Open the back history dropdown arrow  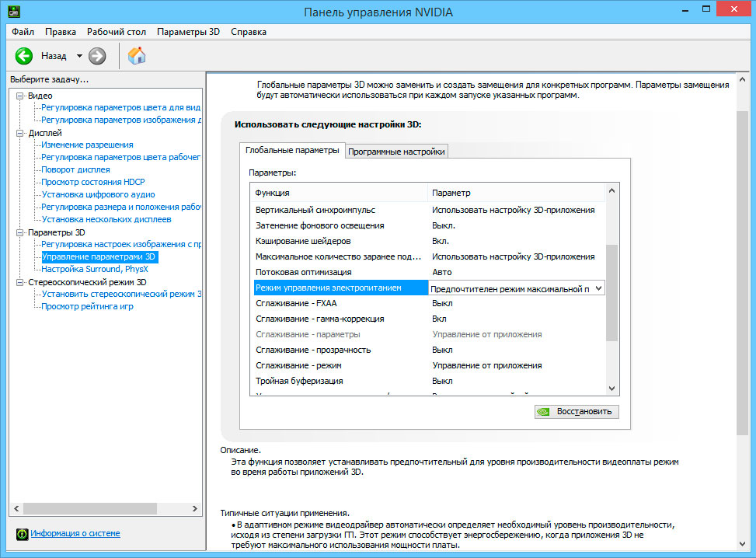pyautogui.click(x=79, y=56)
